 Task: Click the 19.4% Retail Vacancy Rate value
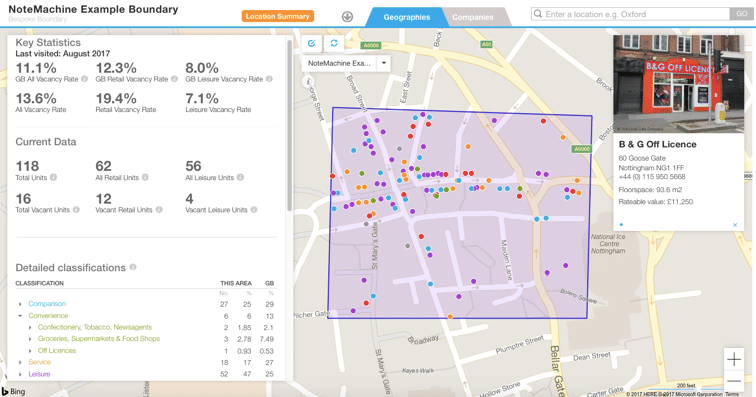click(x=116, y=99)
